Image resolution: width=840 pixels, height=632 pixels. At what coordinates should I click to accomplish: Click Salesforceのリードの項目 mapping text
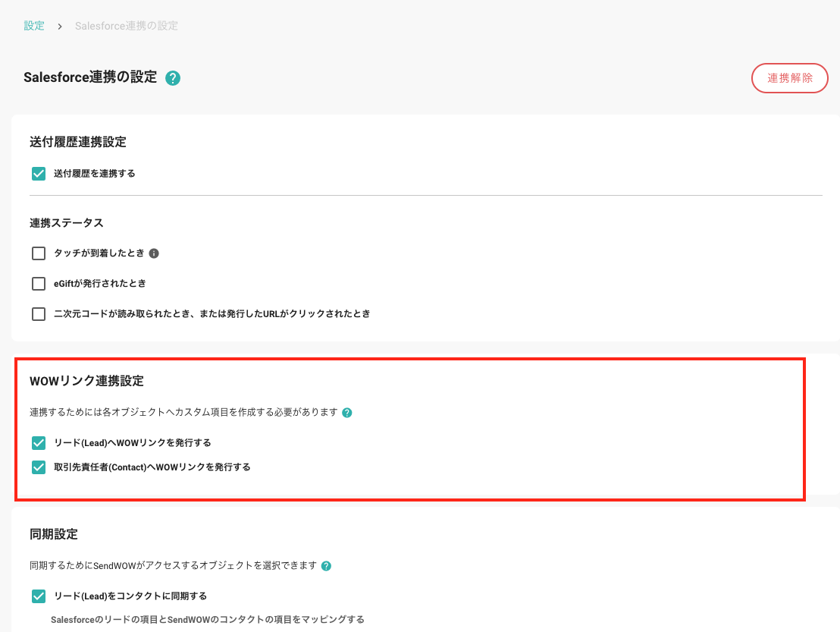tap(208, 620)
